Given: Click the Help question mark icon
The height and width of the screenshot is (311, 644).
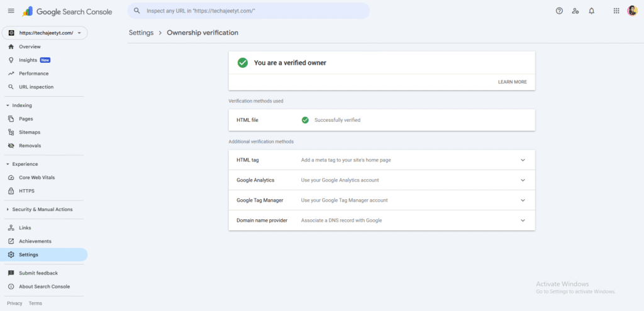Looking at the screenshot, I should tap(559, 11).
